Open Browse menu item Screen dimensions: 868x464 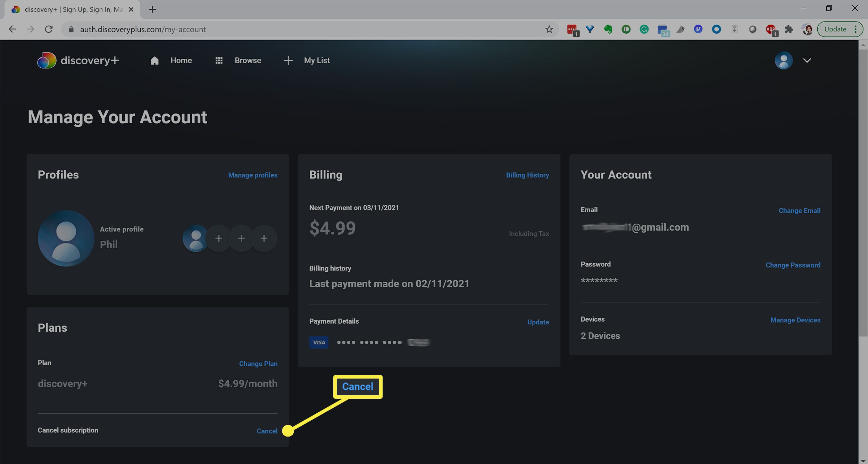248,60
